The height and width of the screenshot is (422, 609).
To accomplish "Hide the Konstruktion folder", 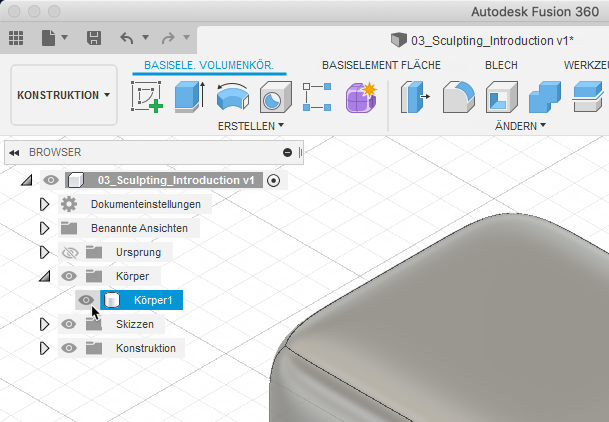I will (x=69, y=348).
